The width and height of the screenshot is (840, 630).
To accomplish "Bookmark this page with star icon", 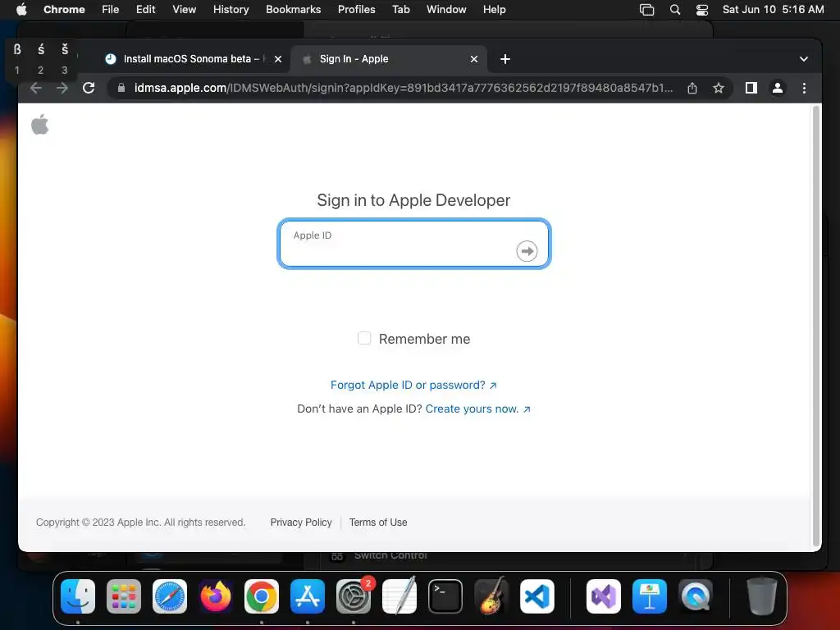I will (x=719, y=88).
